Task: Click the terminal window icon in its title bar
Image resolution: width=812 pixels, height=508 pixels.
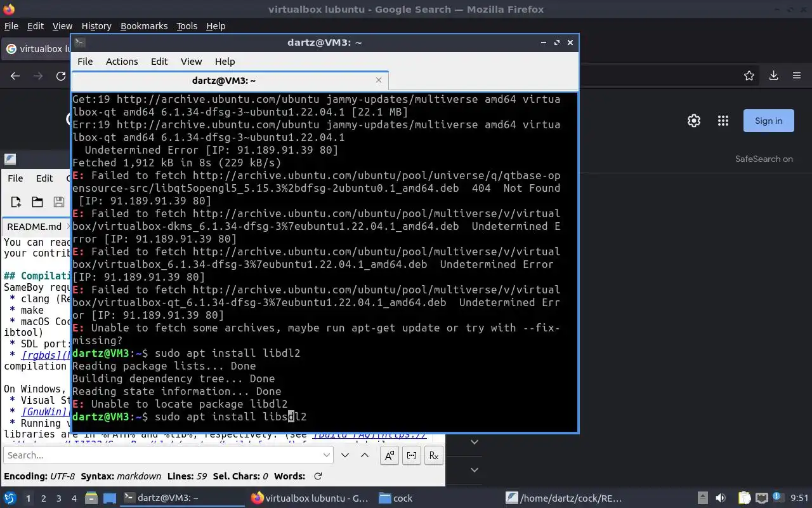Action: (x=79, y=43)
